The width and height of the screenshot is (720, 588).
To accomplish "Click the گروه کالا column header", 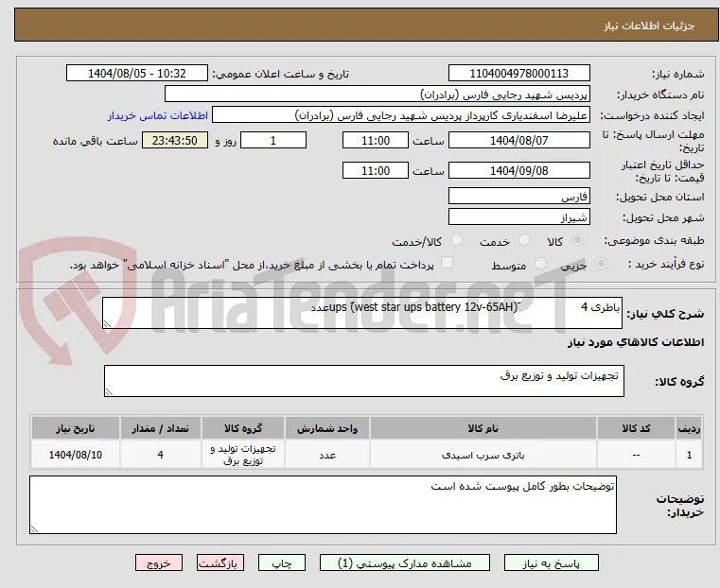I will click(x=243, y=428).
